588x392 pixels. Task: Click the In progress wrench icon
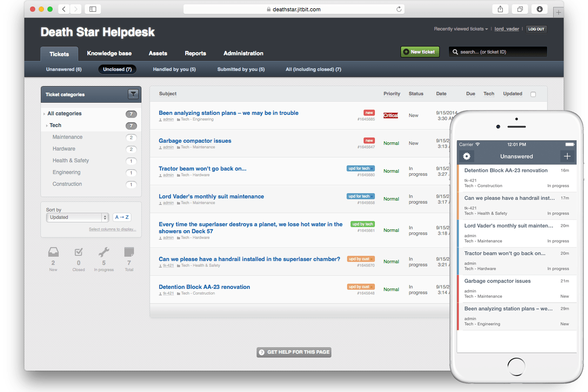click(104, 251)
